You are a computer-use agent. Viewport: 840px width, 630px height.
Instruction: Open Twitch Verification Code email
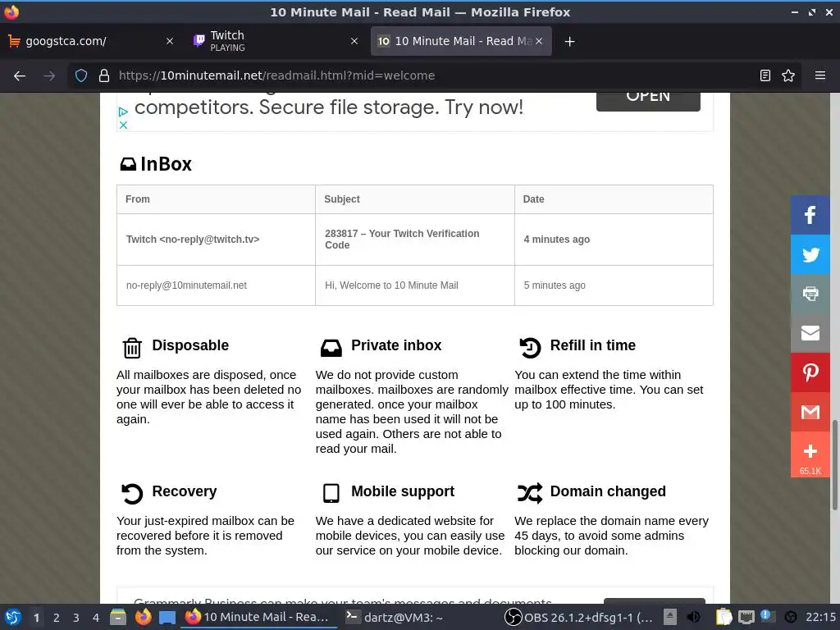pos(402,240)
